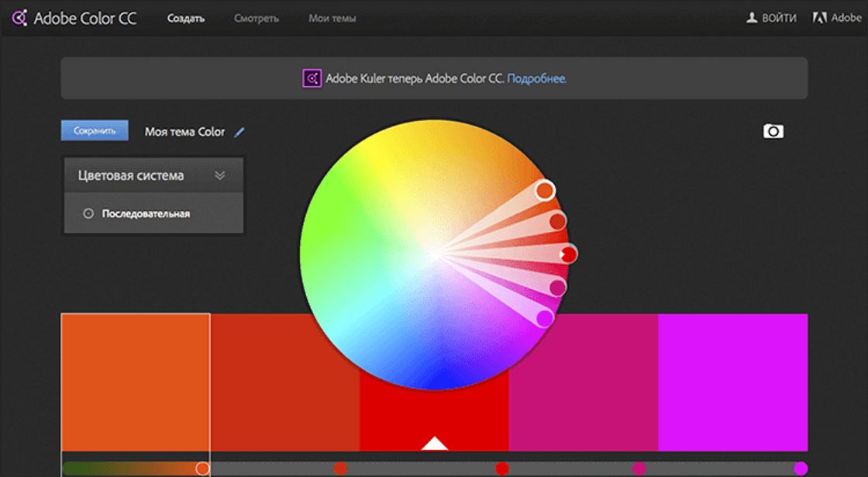Click the pencil icon to rename theme
Image resolution: width=868 pixels, height=477 pixels.
[x=239, y=133]
